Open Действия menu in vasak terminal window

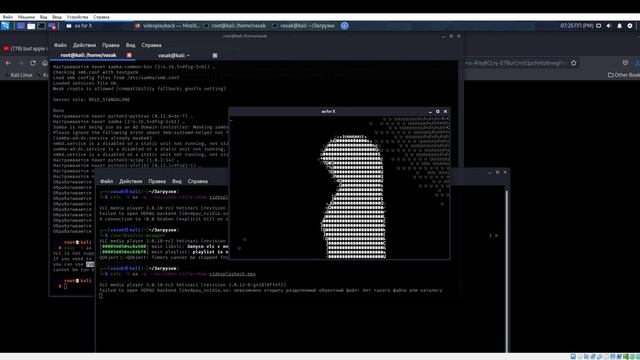tap(131, 181)
